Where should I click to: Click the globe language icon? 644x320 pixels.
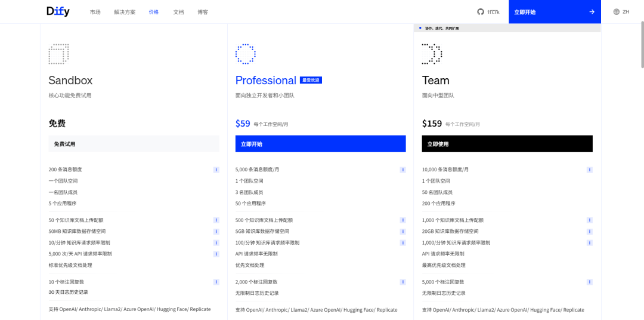[617, 12]
